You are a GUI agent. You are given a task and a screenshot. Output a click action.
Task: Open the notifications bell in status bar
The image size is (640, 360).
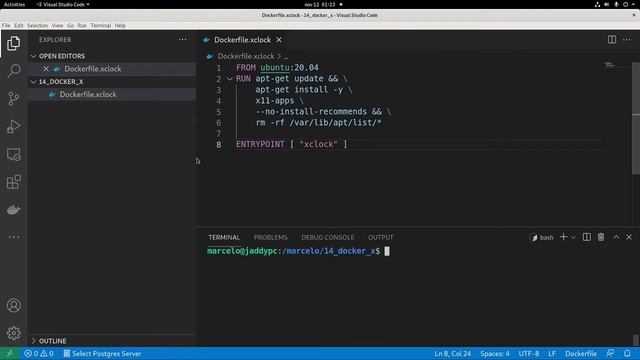tap(627, 353)
